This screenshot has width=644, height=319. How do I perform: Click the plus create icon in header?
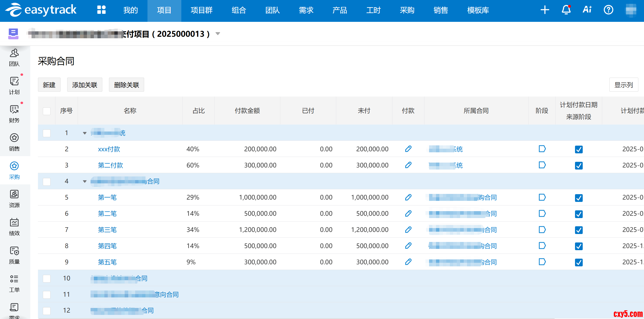545,10
